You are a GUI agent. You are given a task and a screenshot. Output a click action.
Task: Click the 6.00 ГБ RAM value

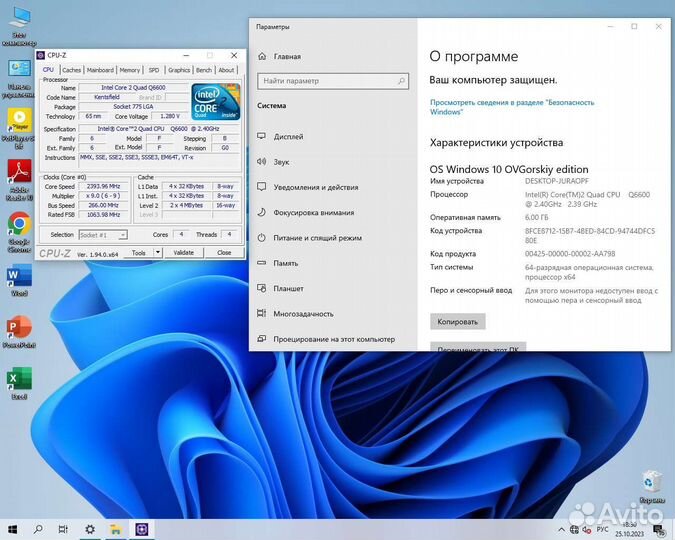pos(536,217)
